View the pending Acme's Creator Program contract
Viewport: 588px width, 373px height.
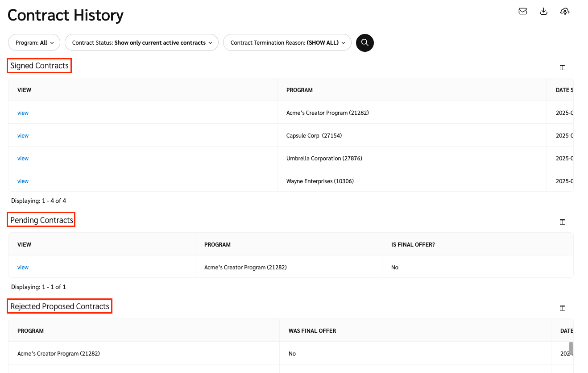point(23,268)
